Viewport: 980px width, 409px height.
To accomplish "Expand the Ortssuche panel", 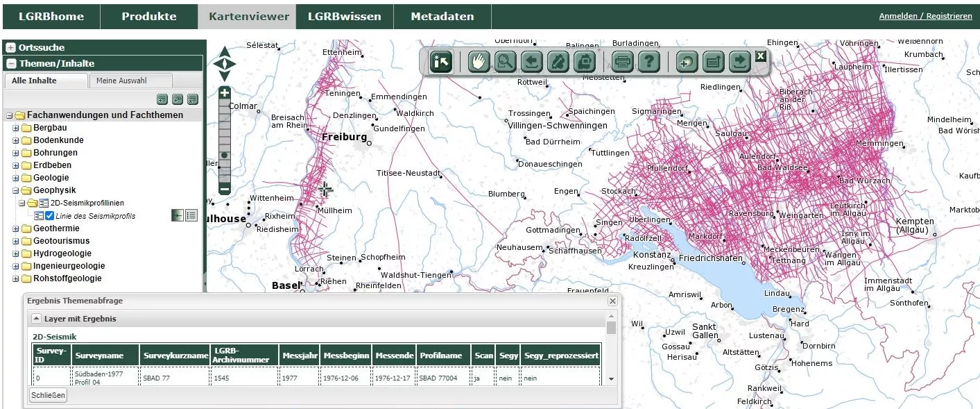I will tap(11, 48).
